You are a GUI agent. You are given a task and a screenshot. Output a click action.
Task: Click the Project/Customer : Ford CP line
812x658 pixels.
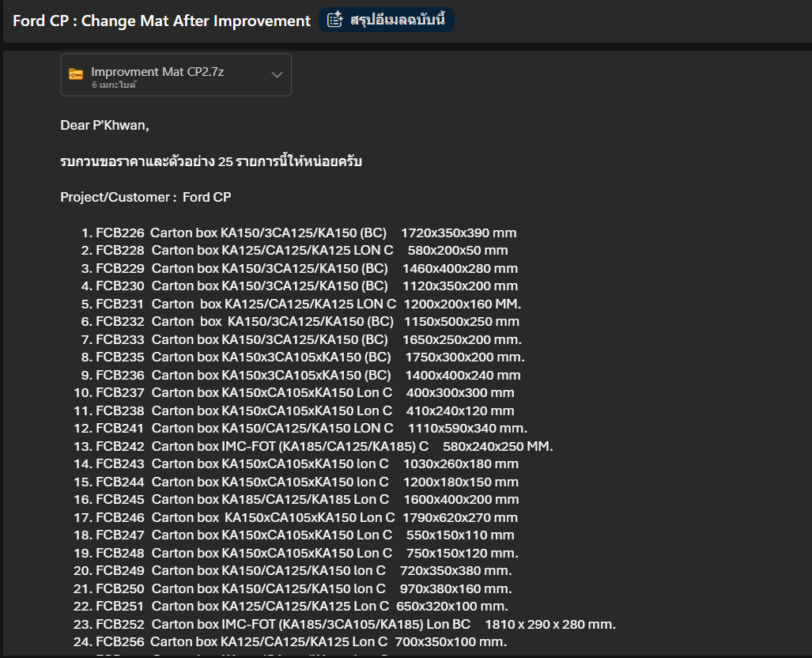pyautogui.click(x=145, y=198)
